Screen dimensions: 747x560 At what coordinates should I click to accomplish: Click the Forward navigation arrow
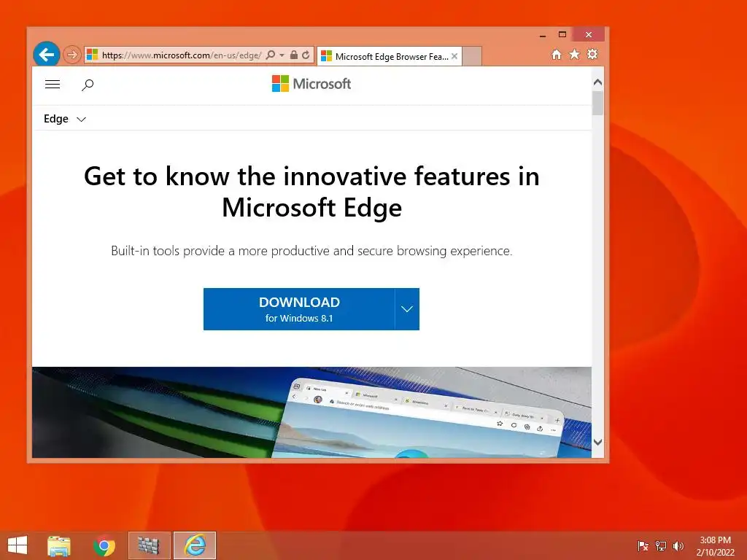[72, 55]
